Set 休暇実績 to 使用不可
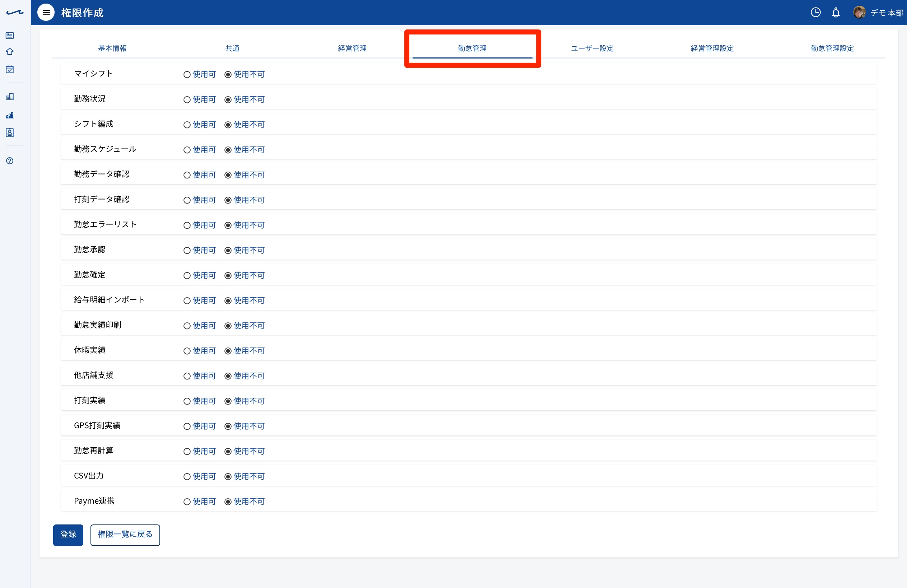Screen dimensions: 907x588 (228, 351)
